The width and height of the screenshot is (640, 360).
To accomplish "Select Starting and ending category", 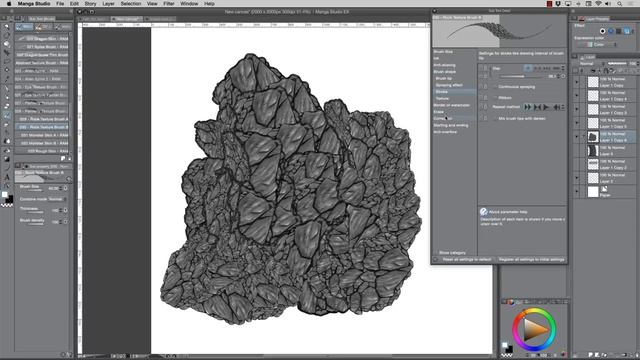I will (451, 125).
